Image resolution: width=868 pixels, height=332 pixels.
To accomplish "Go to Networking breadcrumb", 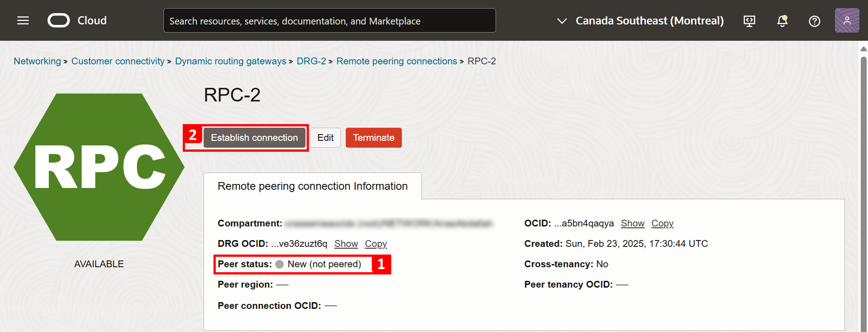I will [x=37, y=61].
